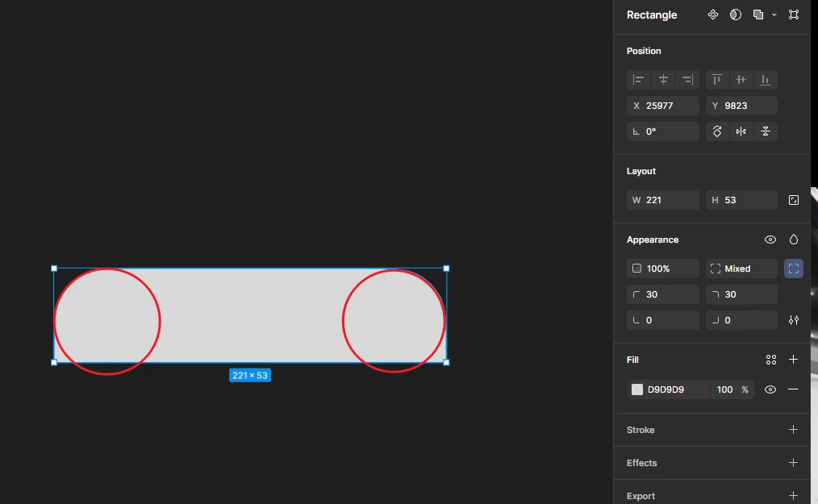
Task: Open corner smoothing settings icon
Action: point(794,320)
